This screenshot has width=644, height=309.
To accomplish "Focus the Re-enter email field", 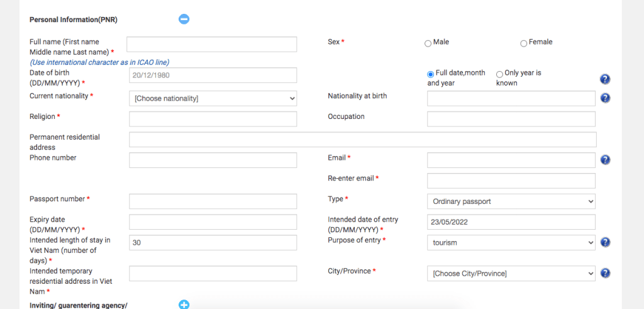I will point(511,181).
